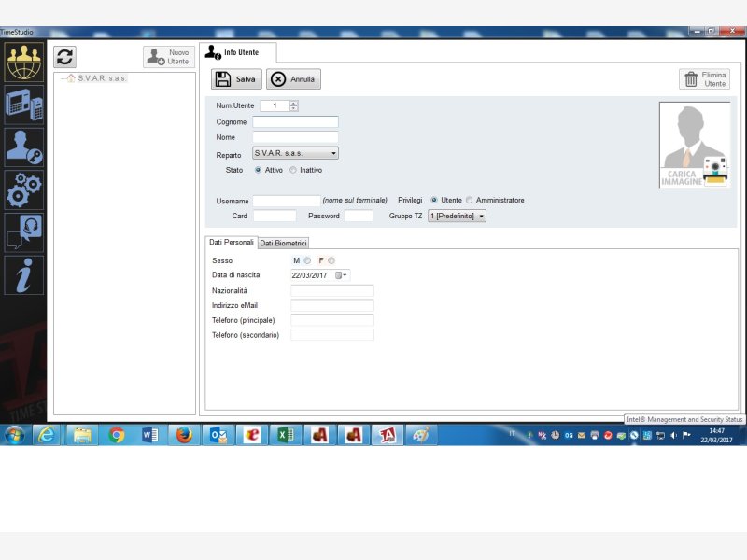Open the information sidebar icon

coord(23,274)
